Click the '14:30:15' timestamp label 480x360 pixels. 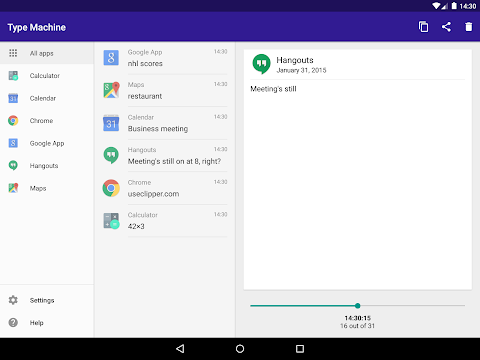(x=358, y=318)
